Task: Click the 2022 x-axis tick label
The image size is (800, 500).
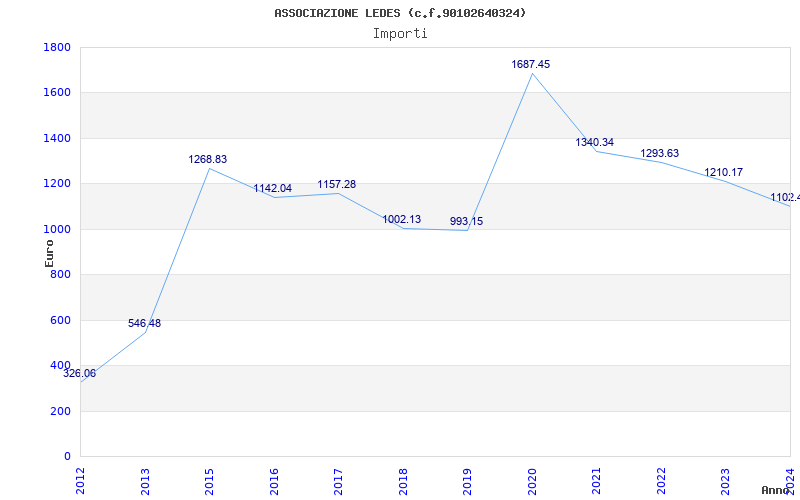Action: point(661,481)
